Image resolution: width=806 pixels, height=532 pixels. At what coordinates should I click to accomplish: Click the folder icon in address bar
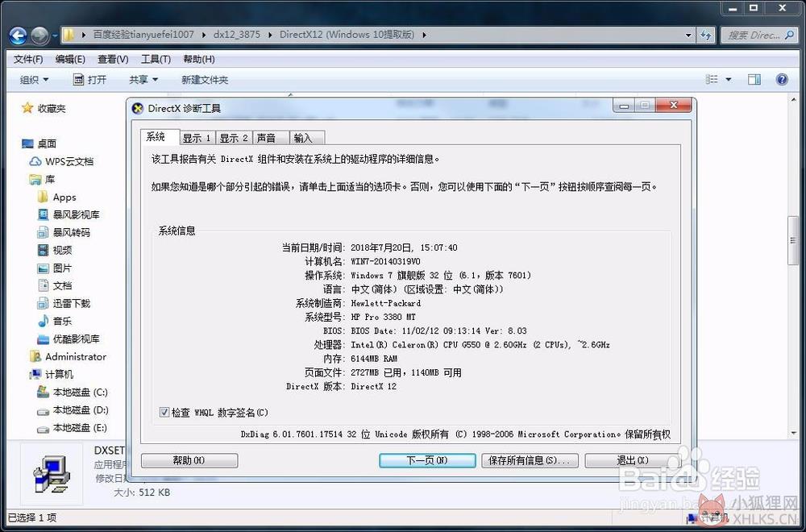pos(69,35)
